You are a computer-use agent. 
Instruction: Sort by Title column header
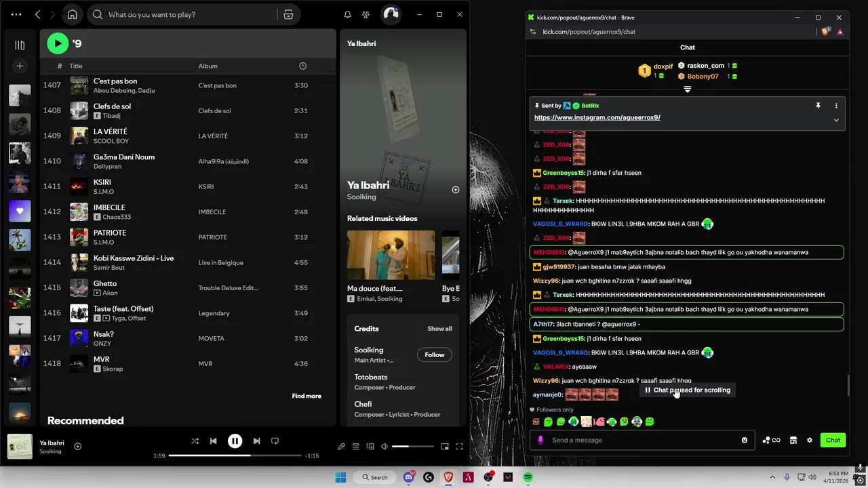pyautogui.click(x=76, y=66)
